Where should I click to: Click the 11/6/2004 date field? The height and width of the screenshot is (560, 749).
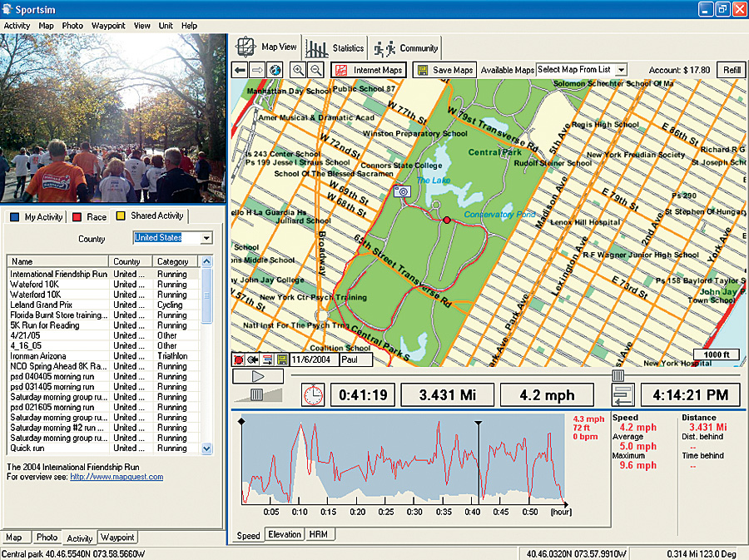(x=314, y=359)
